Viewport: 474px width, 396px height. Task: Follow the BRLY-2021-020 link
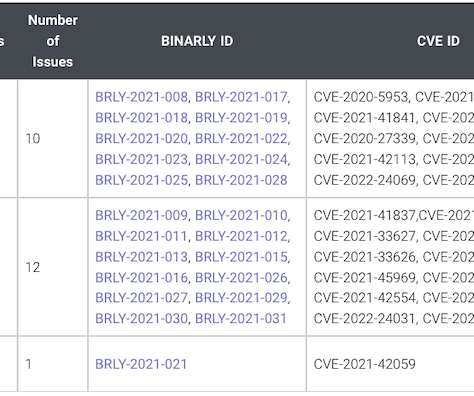(x=141, y=139)
